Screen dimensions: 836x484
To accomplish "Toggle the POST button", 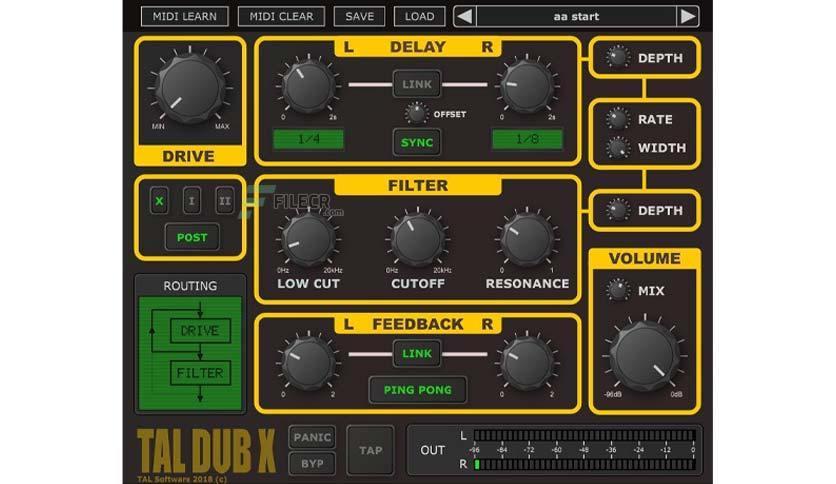I will point(192,237).
